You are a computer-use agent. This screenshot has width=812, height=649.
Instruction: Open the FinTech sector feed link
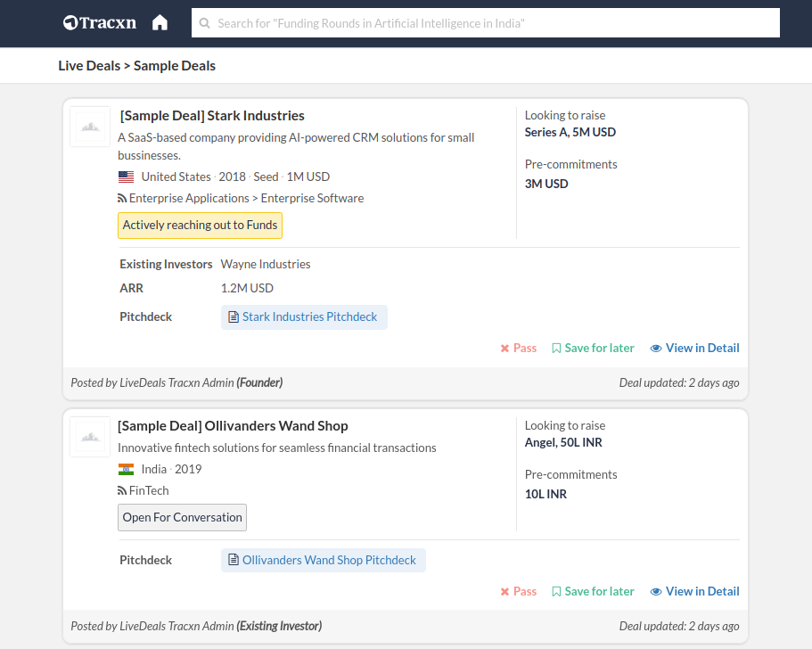pos(148,490)
